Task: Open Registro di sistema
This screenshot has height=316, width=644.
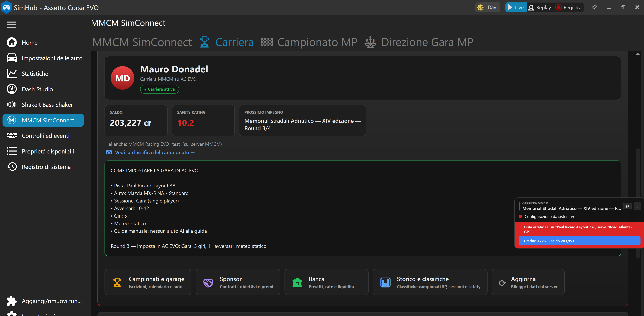Action: point(43,167)
